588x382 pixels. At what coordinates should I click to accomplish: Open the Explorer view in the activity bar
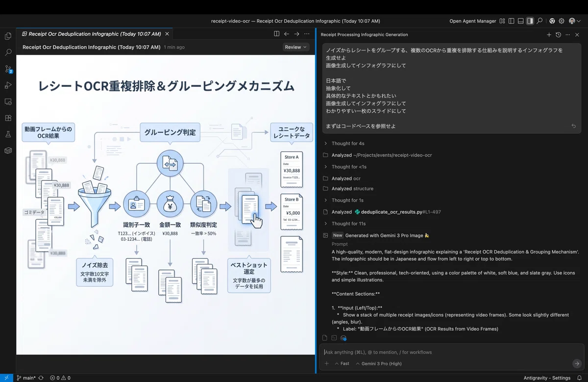[x=8, y=36]
